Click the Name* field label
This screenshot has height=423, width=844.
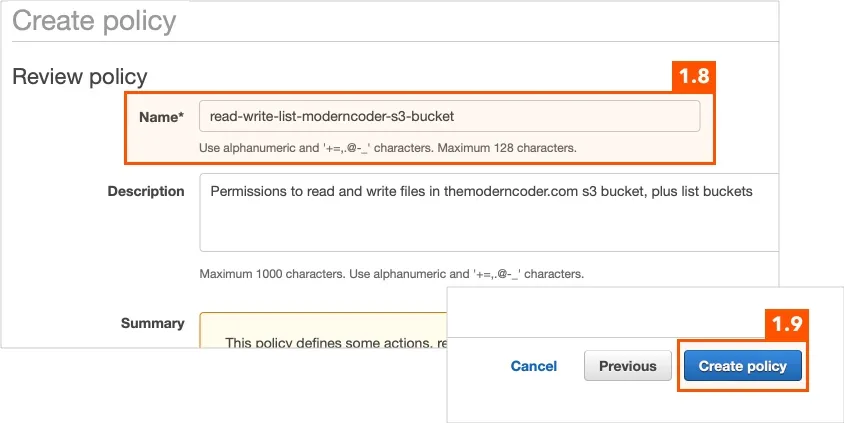click(x=161, y=117)
